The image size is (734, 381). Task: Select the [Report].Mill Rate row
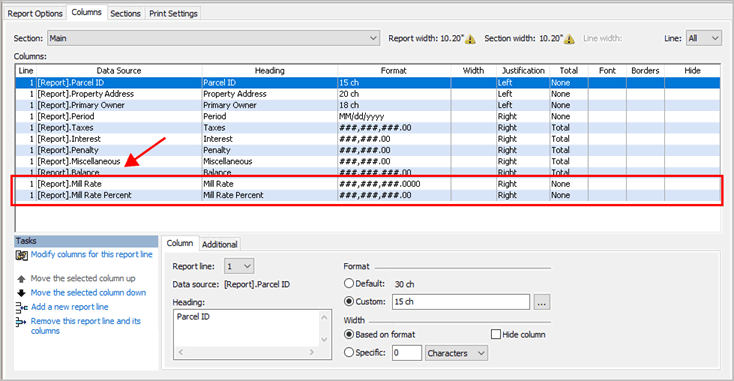click(367, 184)
